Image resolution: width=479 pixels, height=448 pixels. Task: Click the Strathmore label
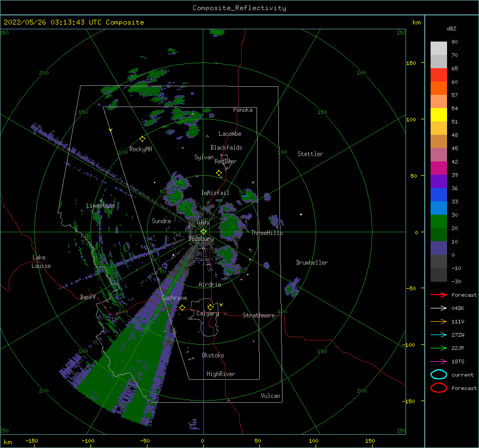tap(259, 315)
